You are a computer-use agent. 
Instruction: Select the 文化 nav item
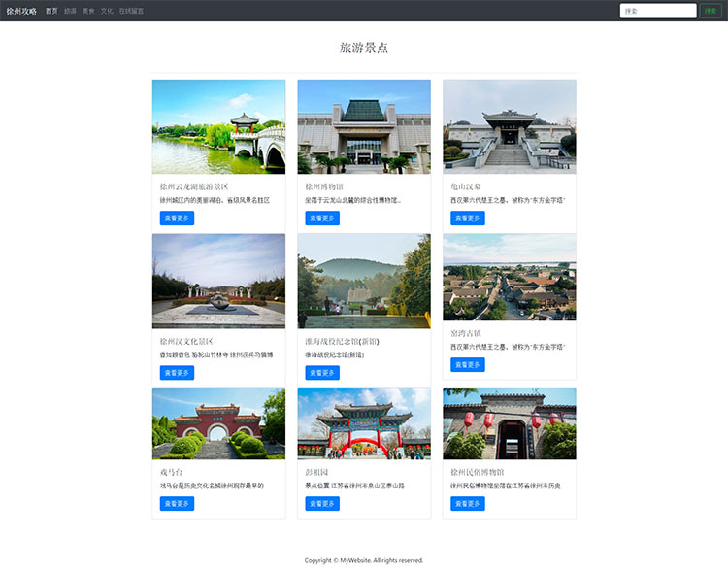tap(107, 11)
